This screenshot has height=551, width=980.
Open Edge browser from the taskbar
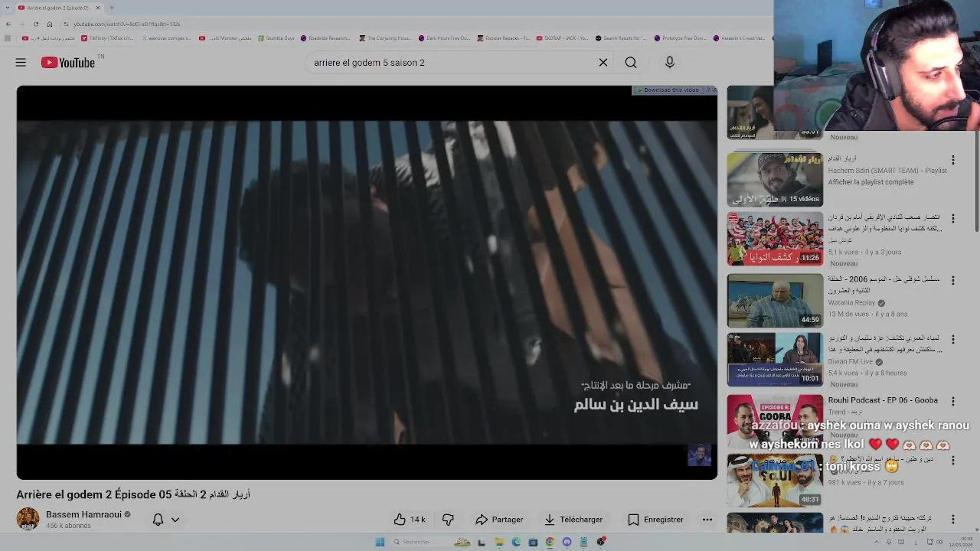(x=516, y=542)
